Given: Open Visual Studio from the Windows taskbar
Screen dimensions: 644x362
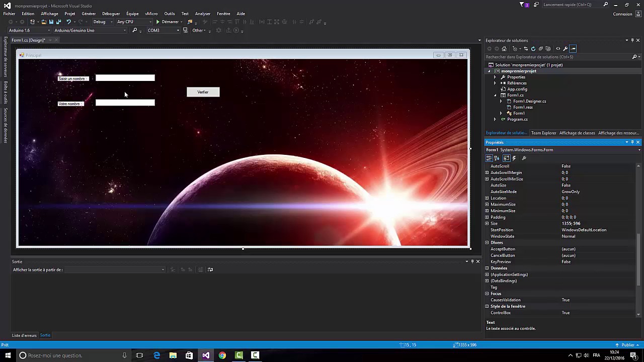Looking at the screenshot, I should pyautogui.click(x=206, y=355).
